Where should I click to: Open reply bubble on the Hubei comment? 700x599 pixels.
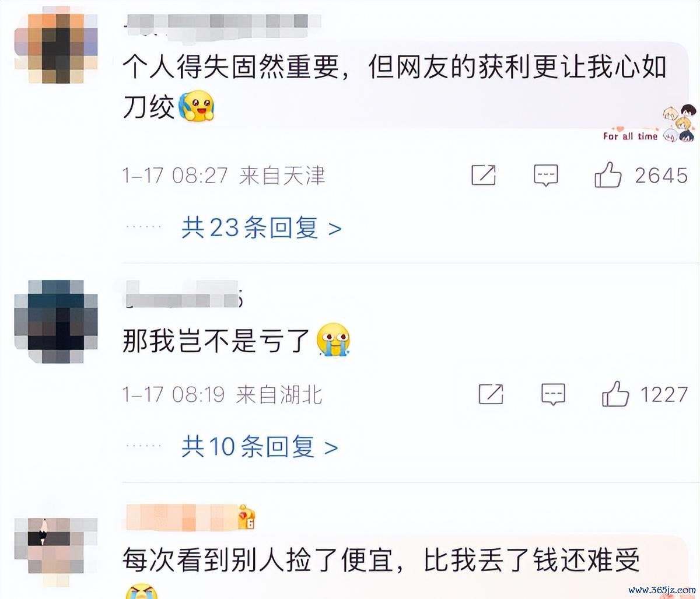click(x=553, y=394)
